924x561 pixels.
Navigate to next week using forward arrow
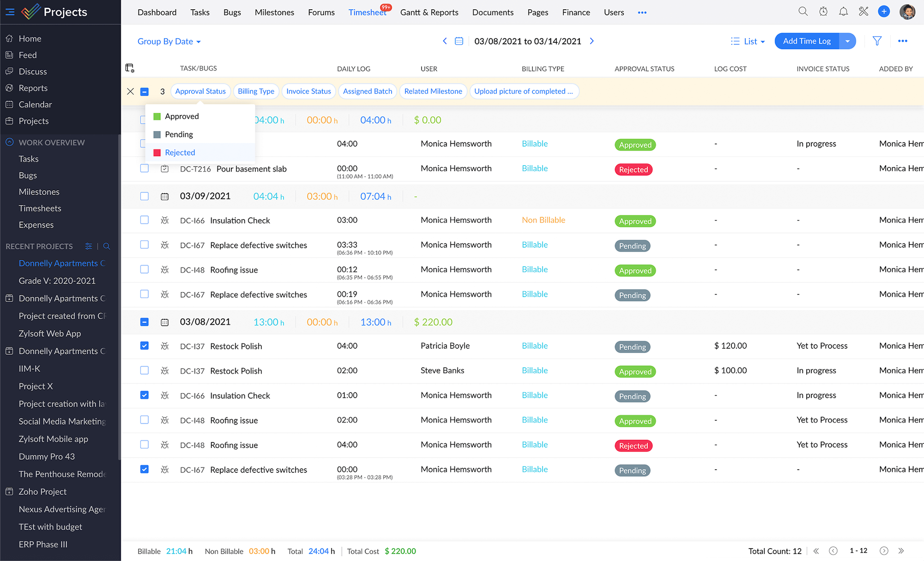591,41
